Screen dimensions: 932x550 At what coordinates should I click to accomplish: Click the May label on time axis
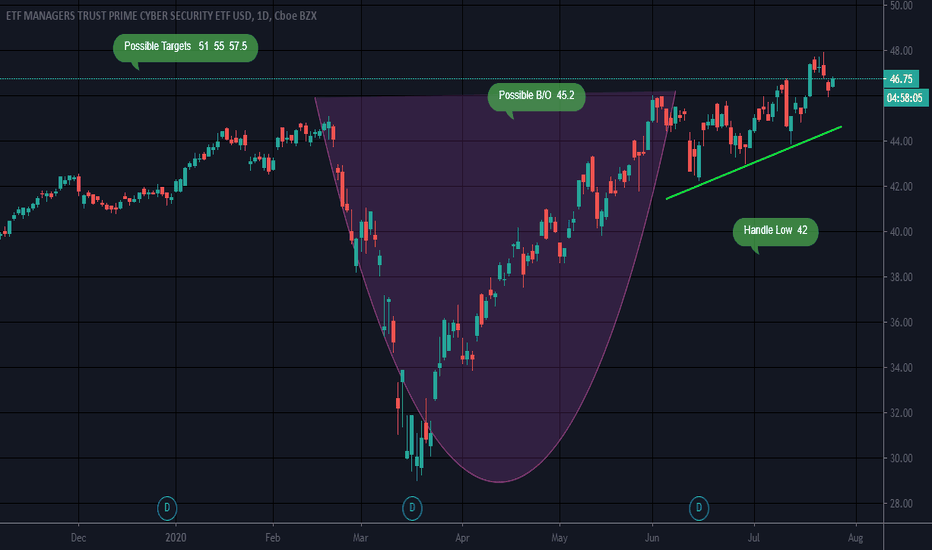click(559, 538)
